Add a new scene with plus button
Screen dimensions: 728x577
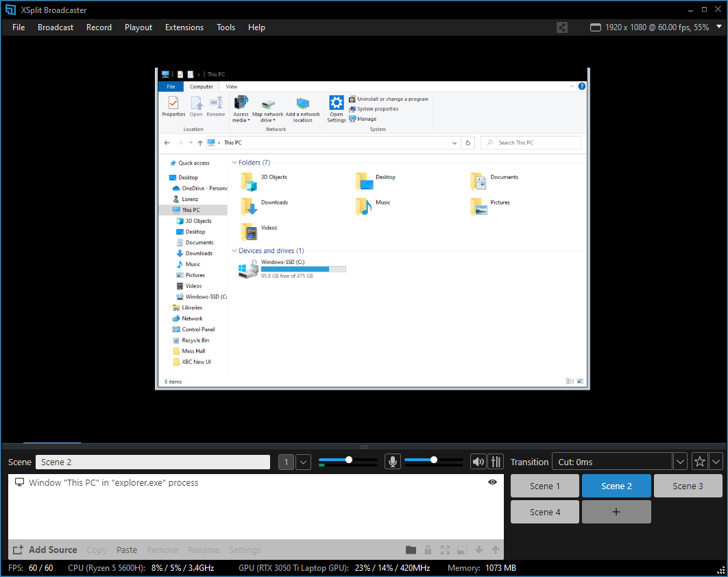point(616,512)
